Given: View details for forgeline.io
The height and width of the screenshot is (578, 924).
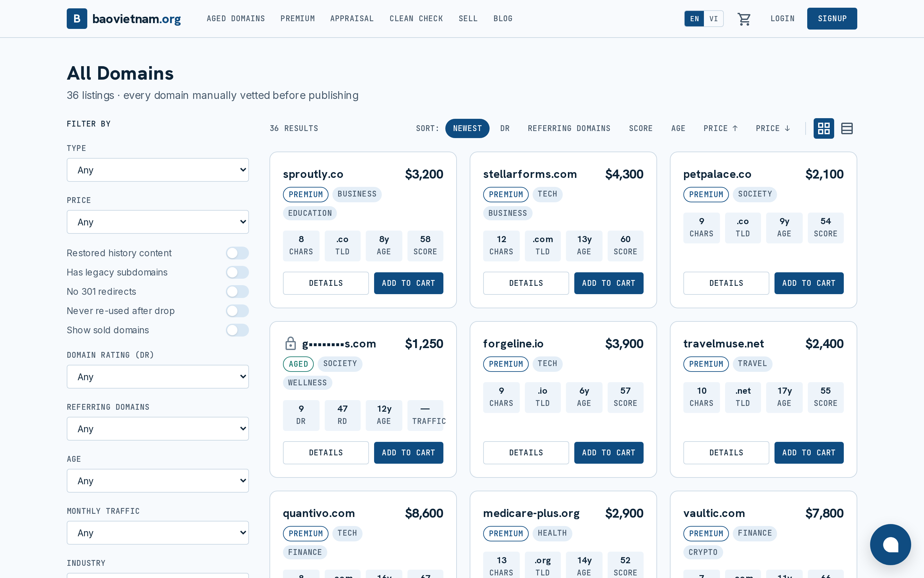Looking at the screenshot, I should pos(526,453).
